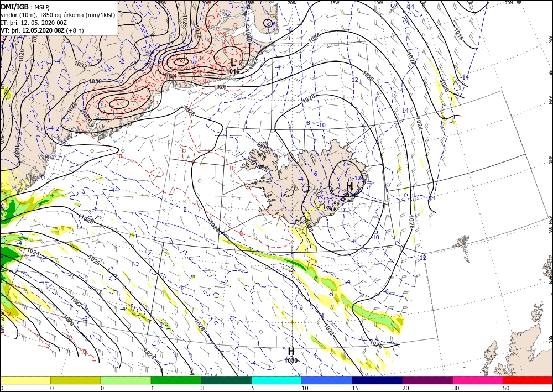
Task: Click the legend scale value '3'
Action: (x=203, y=388)
